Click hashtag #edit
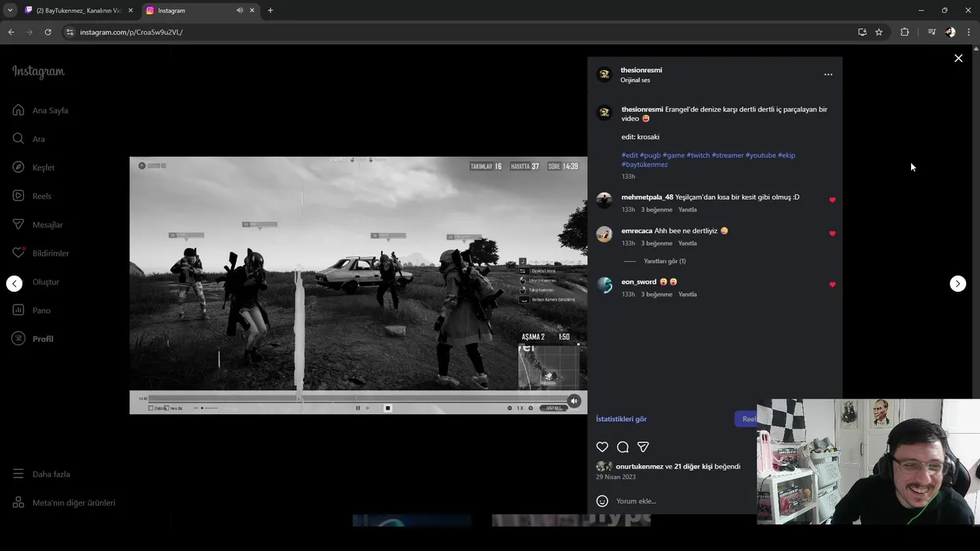 point(629,155)
